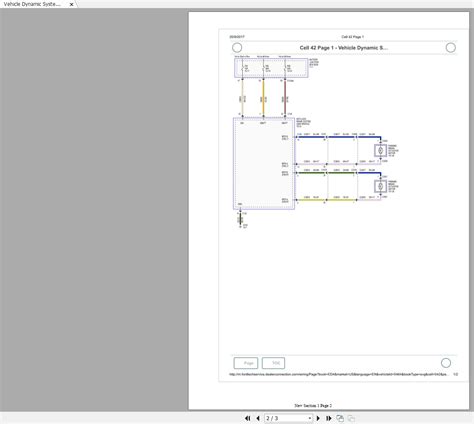Click the overlapping-pages view icon

pyautogui.click(x=340, y=418)
